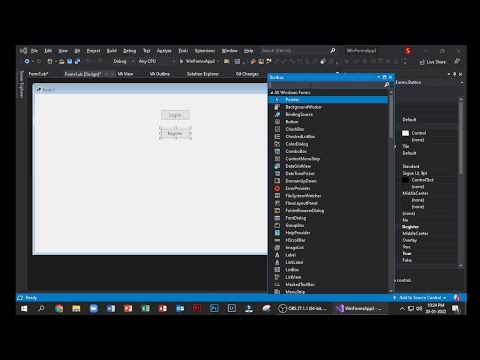The height and width of the screenshot is (360, 480).
Task: Open the Build menu
Action: point(112,51)
